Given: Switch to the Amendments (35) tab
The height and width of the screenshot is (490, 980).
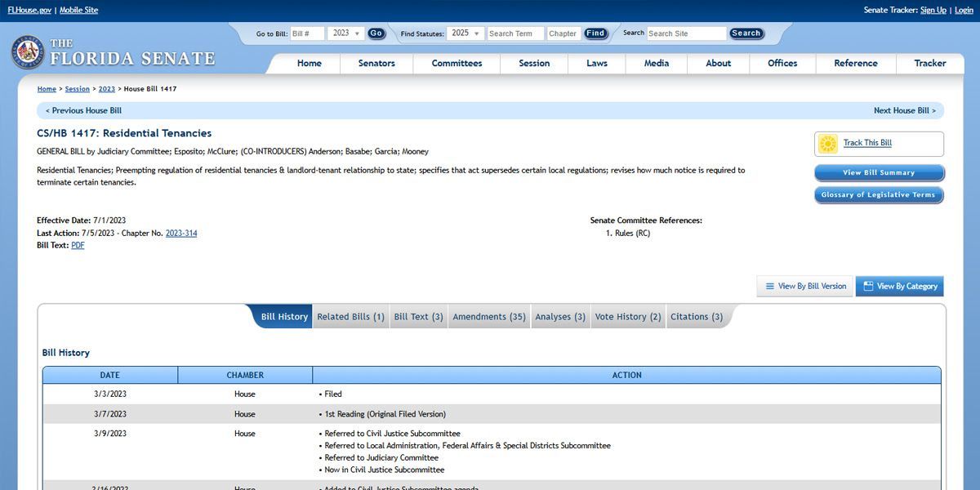Looking at the screenshot, I should click(489, 317).
